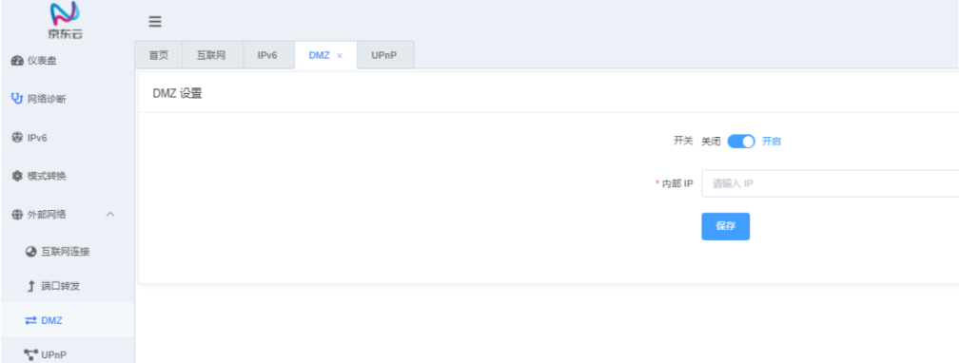Viewport: 980px width, 363px height.
Task: Switch to the 首页 tab
Action: pos(158,55)
